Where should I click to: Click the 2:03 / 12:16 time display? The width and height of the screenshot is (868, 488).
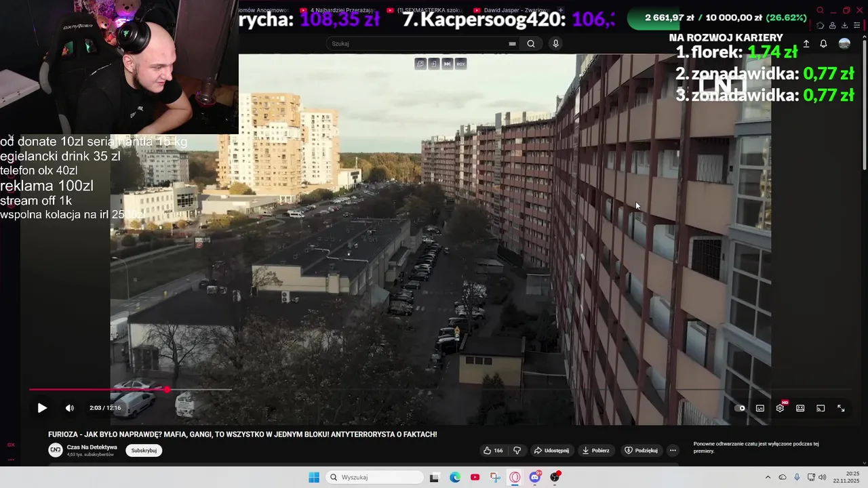tap(105, 408)
